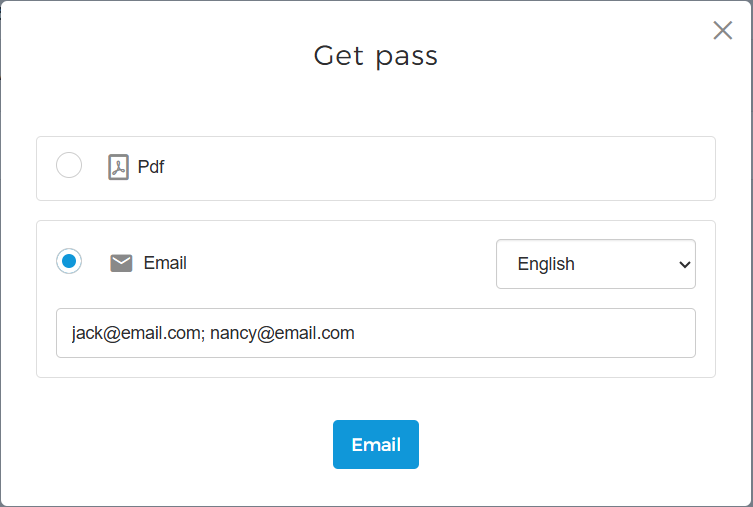The height and width of the screenshot is (507, 753).
Task: Expand the language selector arrow
Action: tap(684, 265)
